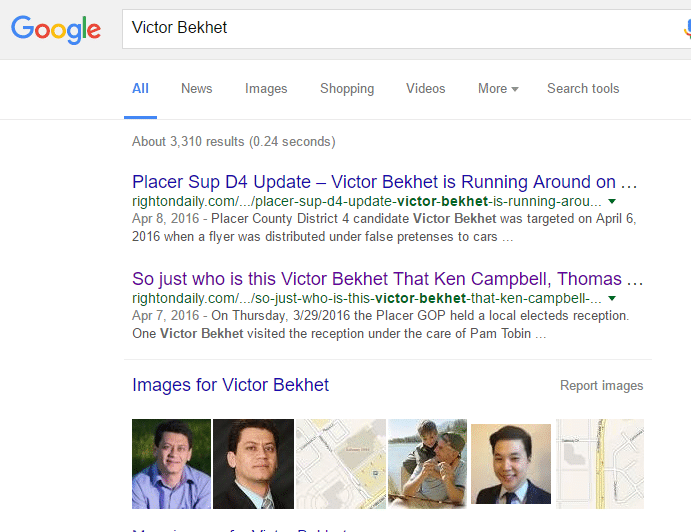691x532 pixels.
Task: Switch to the Videos tab
Action: (x=425, y=88)
